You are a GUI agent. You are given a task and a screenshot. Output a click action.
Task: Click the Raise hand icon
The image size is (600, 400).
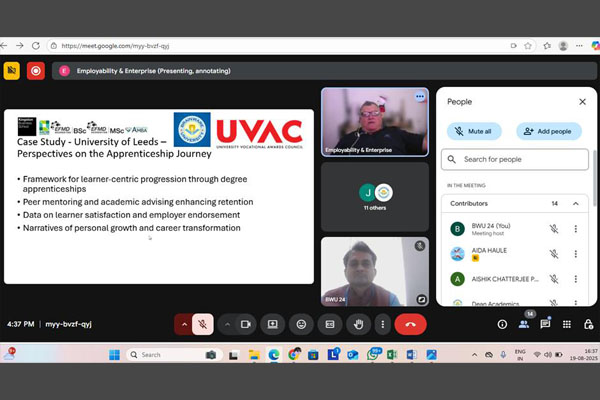(358, 324)
